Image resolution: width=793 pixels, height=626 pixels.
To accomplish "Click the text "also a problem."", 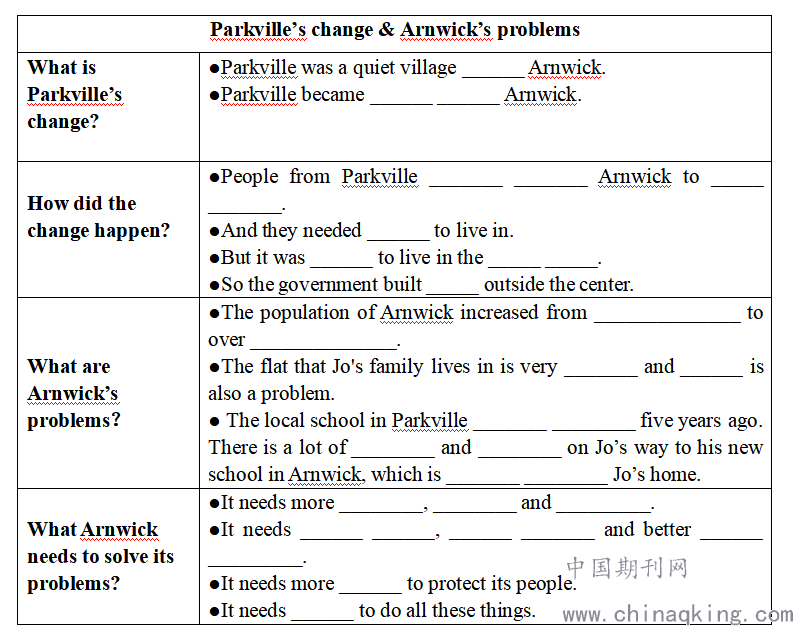I will coord(272,394).
